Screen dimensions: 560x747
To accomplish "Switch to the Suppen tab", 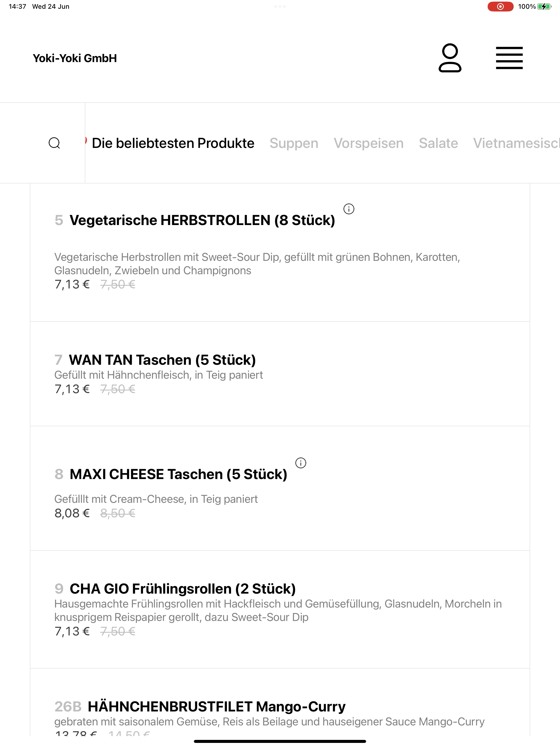I will click(294, 143).
